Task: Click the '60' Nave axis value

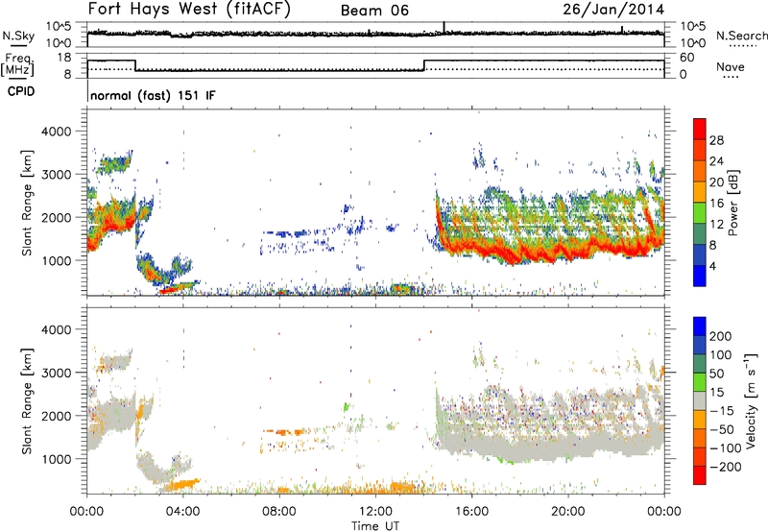Action: 686,58
